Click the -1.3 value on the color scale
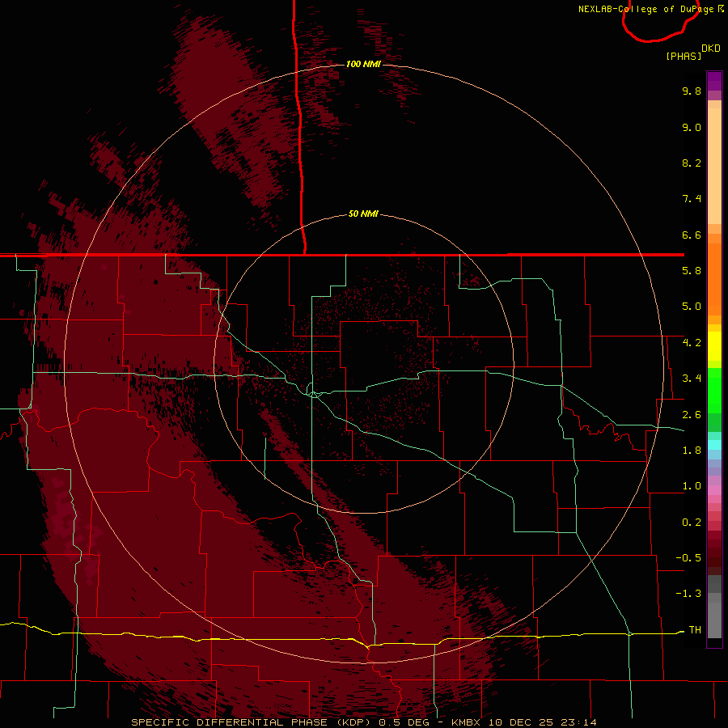The image size is (728, 728). point(688,594)
